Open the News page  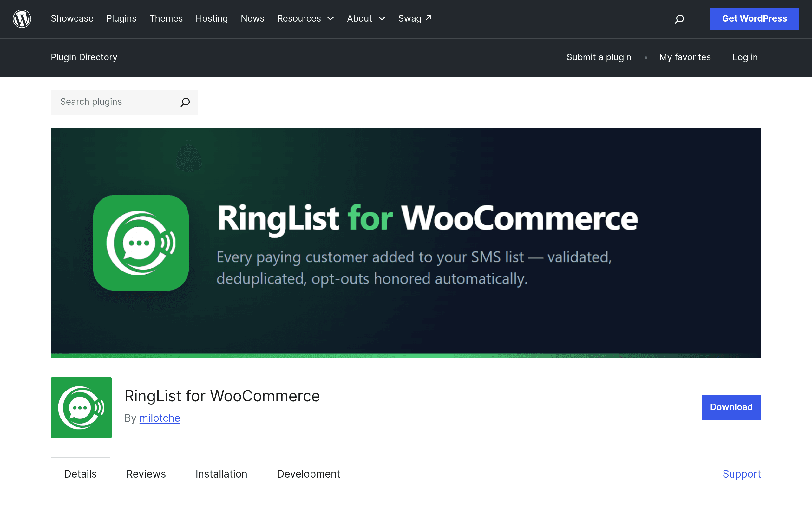click(x=253, y=18)
